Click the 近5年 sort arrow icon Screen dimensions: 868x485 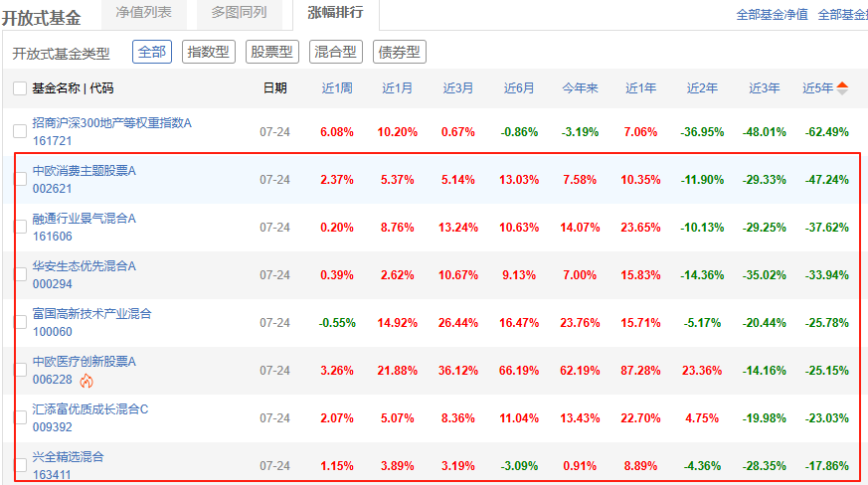point(842,88)
